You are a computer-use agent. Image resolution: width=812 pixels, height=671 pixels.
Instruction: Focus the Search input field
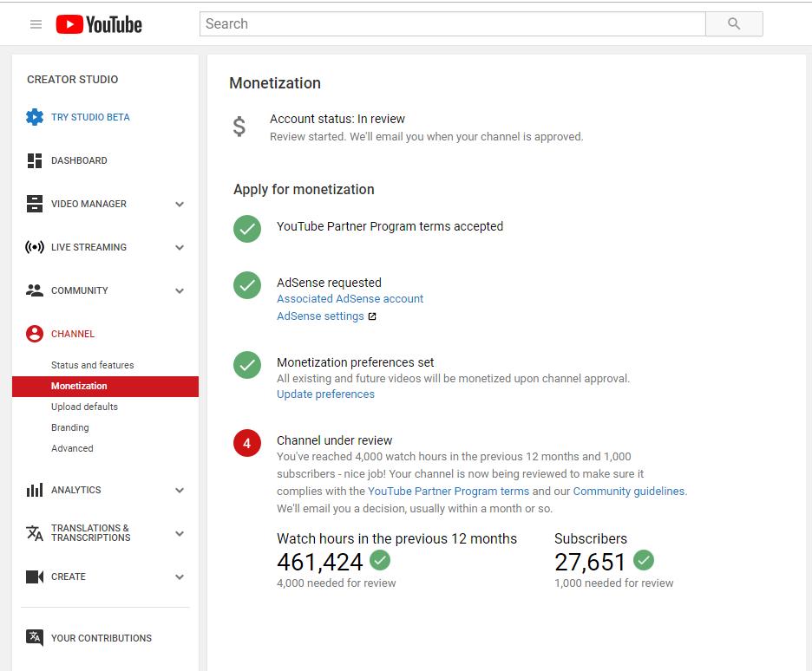(x=453, y=23)
